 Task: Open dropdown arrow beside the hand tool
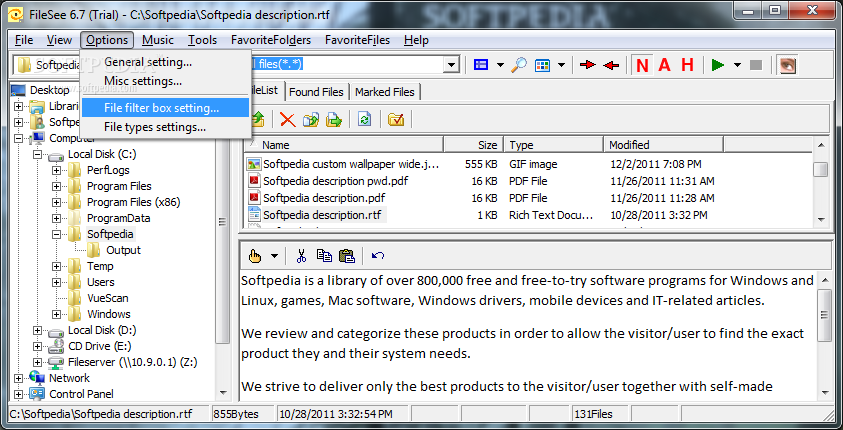[x=274, y=256]
